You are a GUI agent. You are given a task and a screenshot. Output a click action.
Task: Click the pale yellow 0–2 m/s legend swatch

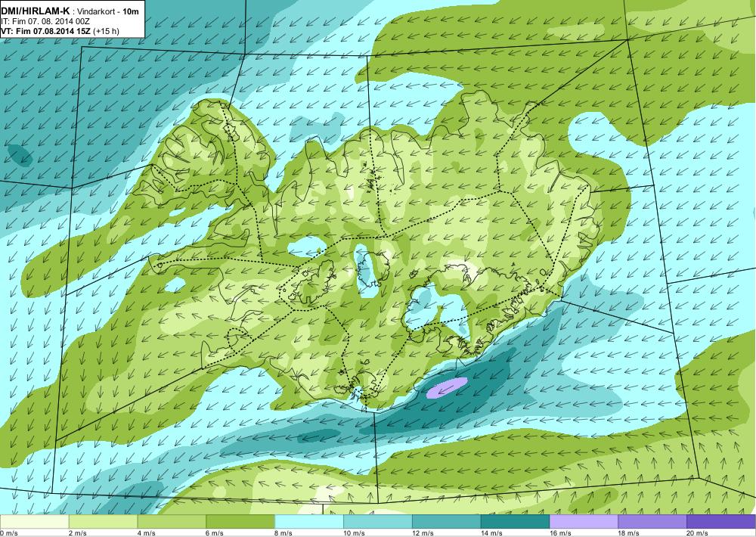coord(34,522)
